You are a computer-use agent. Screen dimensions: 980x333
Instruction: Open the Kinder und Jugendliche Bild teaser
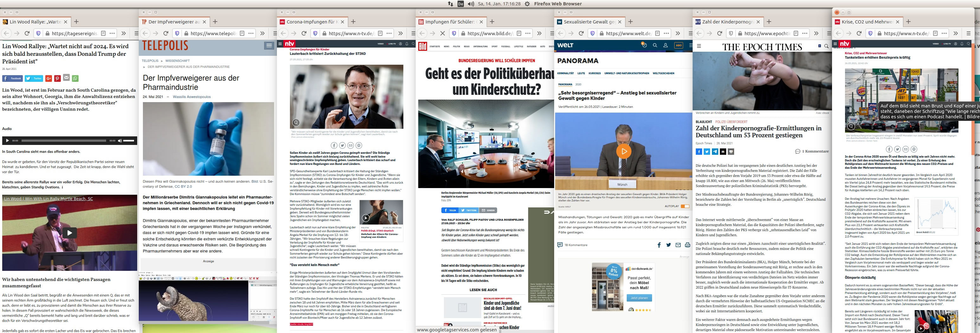coord(502,306)
